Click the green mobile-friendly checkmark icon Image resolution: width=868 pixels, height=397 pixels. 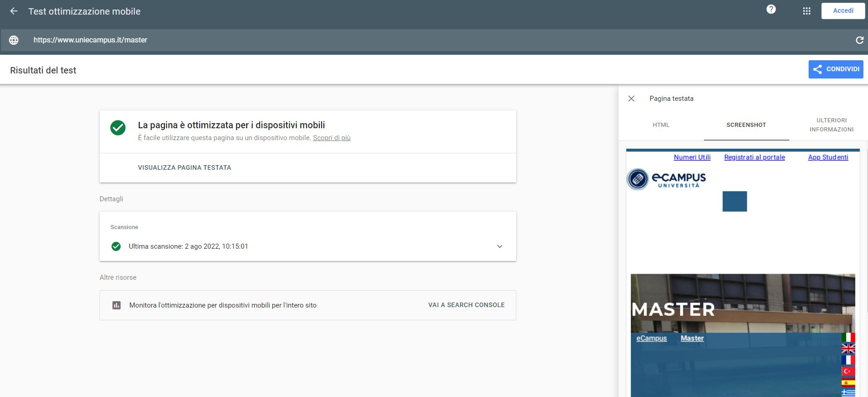[x=118, y=128]
